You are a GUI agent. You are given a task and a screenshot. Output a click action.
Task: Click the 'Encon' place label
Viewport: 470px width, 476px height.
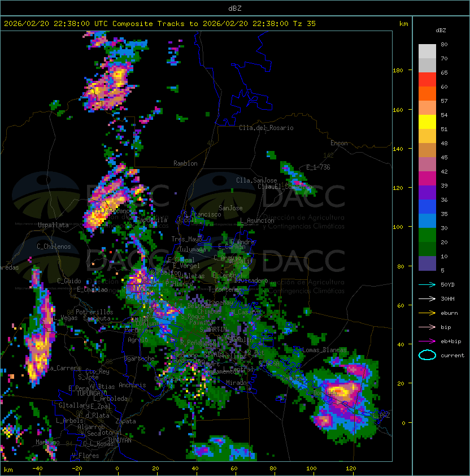pyautogui.click(x=339, y=143)
